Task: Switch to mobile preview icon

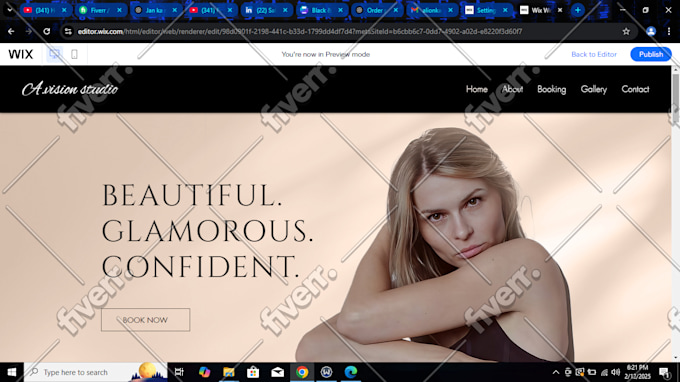Action: coord(74,54)
